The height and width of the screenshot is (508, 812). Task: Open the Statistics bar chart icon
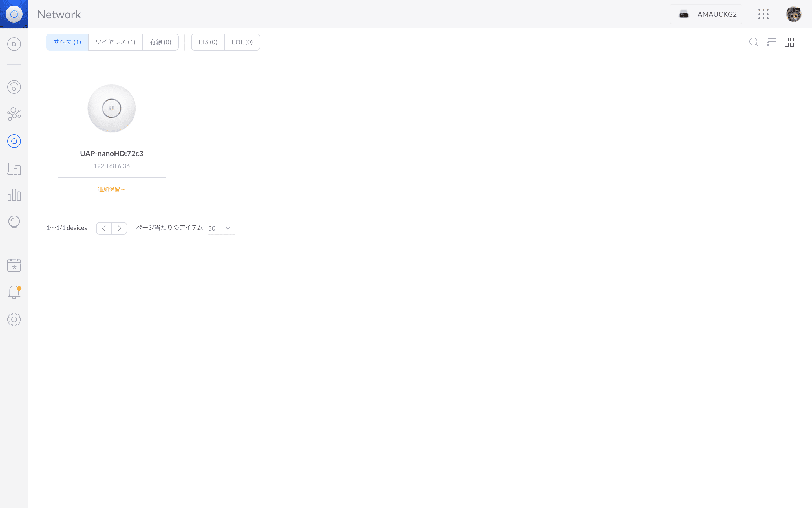click(x=14, y=195)
